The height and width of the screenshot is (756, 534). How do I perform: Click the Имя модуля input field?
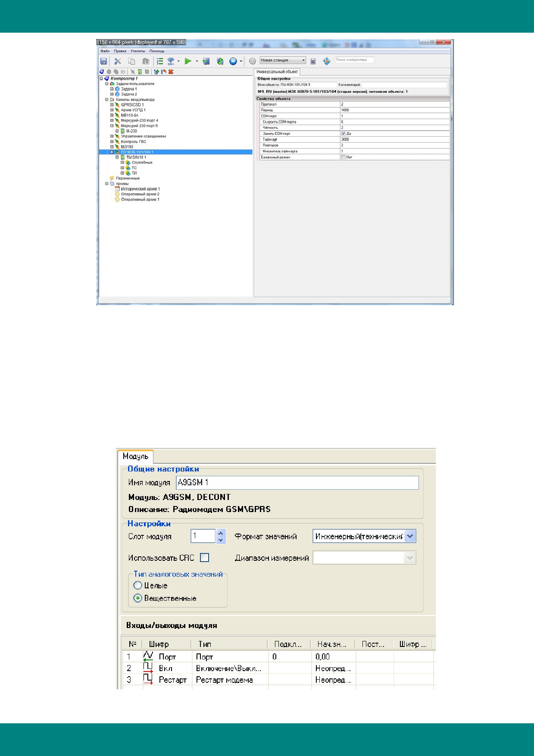coord(297,483)
